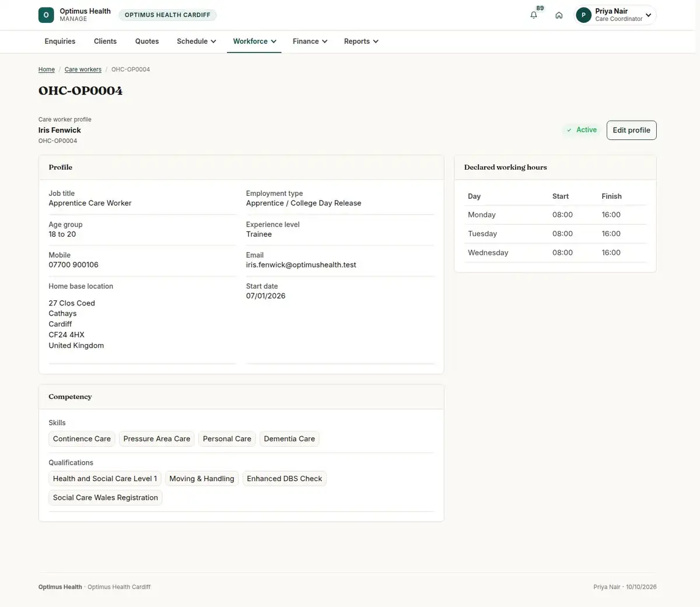Expand the Workforce menu
700x607 pixels.
pyautogui.click(x=254, y=41)
